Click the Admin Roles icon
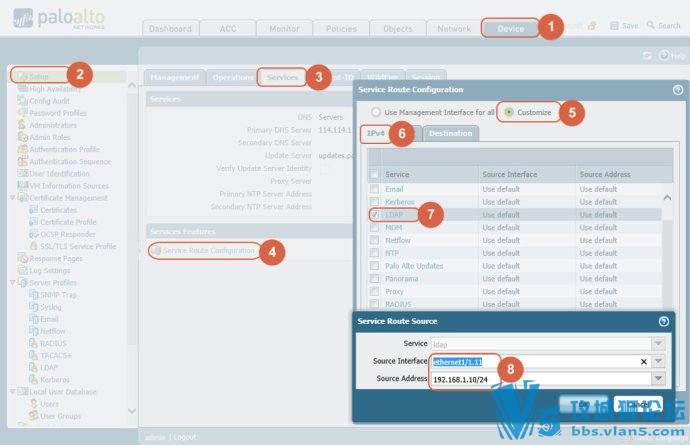Viewport: 690px width, 445px height. coord(22,137)
